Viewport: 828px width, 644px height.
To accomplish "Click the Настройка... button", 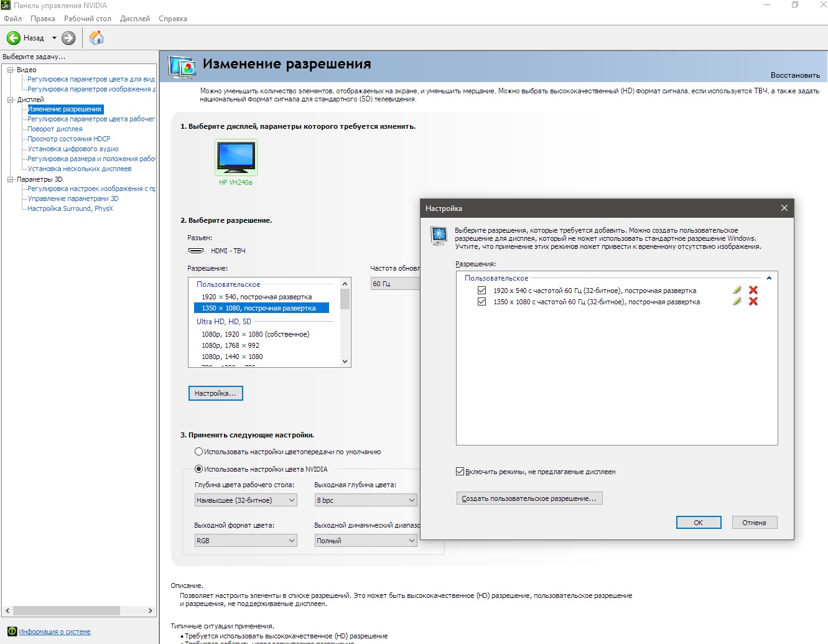I will click(x=215, y=393).
